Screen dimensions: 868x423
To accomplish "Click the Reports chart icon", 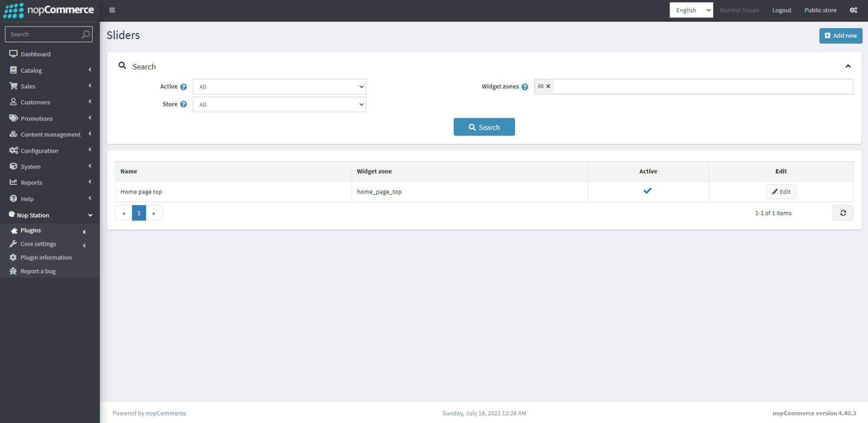I will click(x=14, y=182).
